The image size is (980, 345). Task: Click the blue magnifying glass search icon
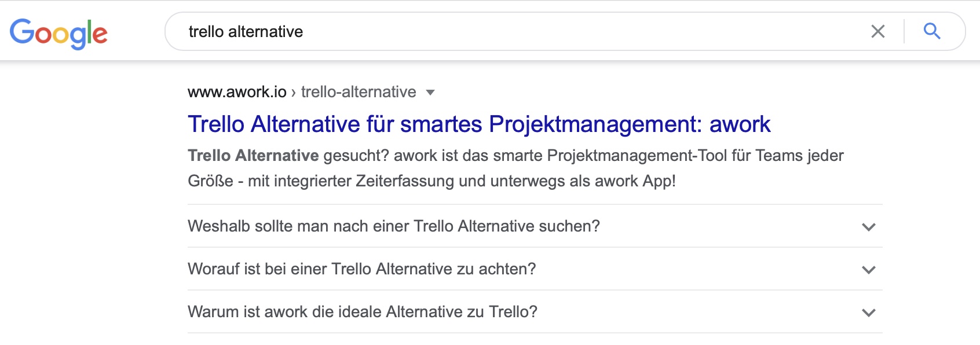point(932,31)
